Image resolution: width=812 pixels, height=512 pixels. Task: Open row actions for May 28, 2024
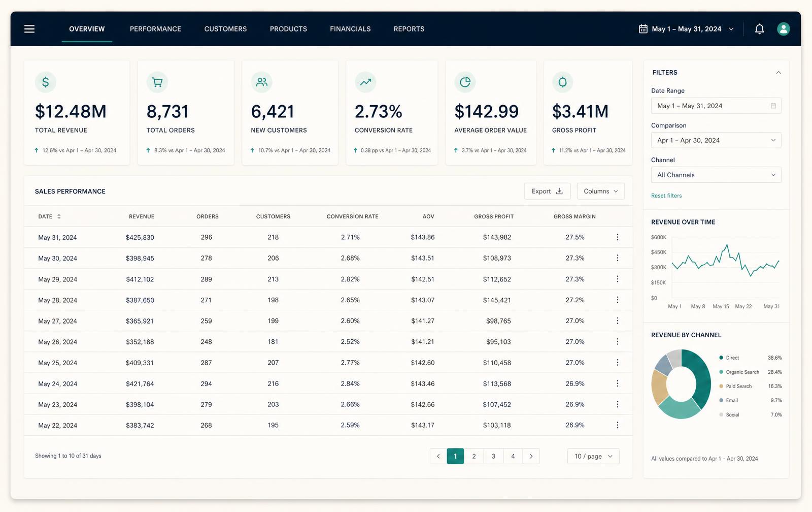tap(618, 300)
